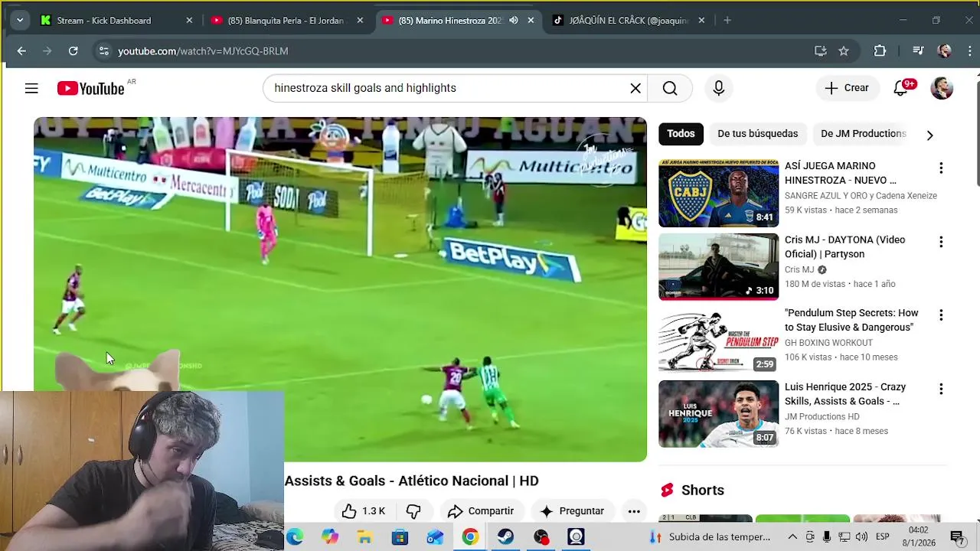Click the Chrome address bar URL
Image resolution: width=980 pixels, height=551 pixels.
[203, 51]
